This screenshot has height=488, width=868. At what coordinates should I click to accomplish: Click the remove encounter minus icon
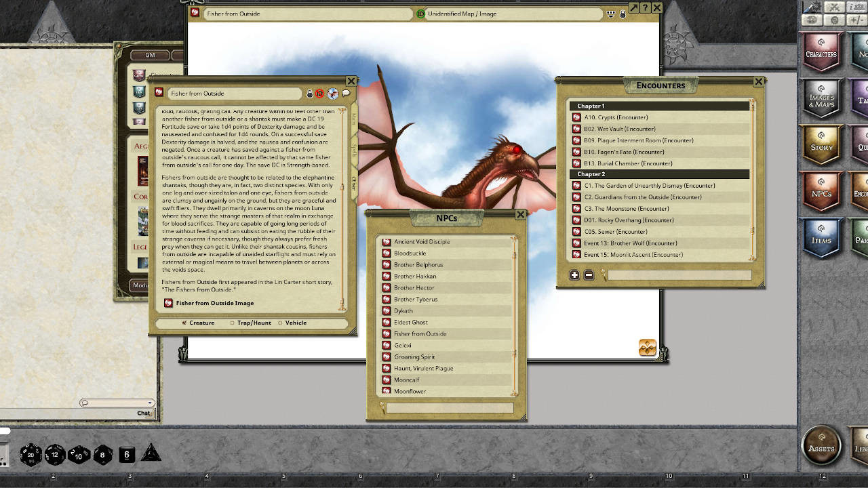(x=589, y=275)
